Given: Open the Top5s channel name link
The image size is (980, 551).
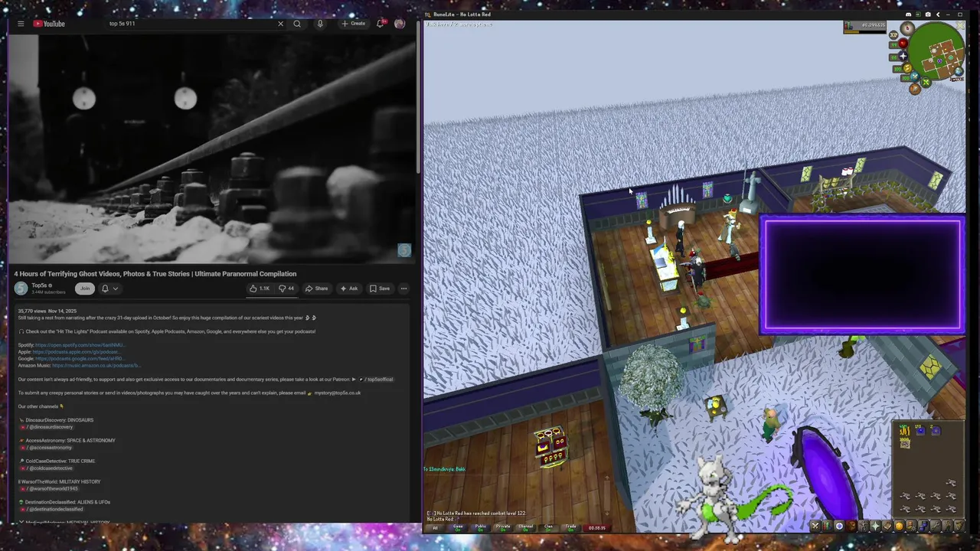Looking at the screenshot, I should point(39,285).
